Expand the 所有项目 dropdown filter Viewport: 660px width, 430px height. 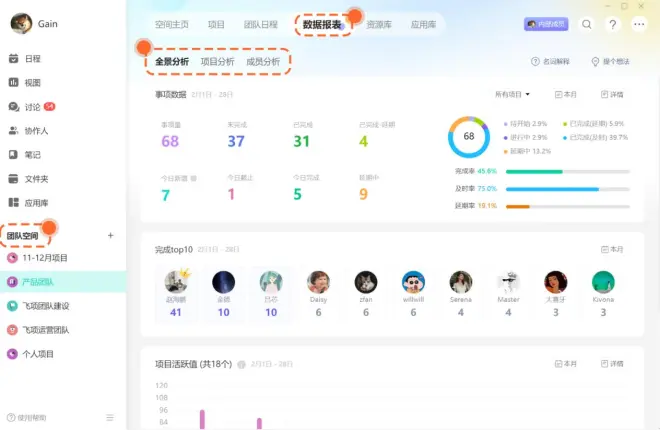pyautogui.click(x=513, y=94)
